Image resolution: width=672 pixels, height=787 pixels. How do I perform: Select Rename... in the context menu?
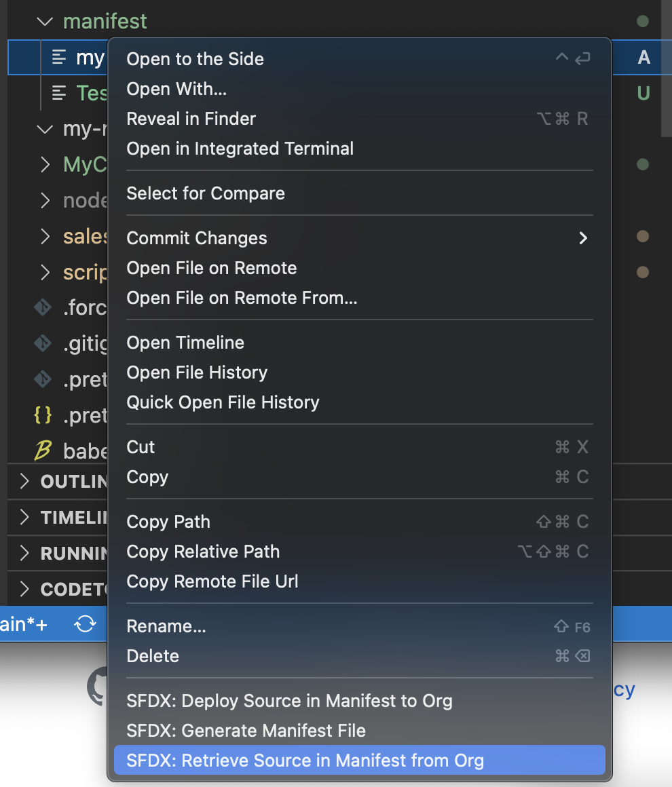click(166, 626)
